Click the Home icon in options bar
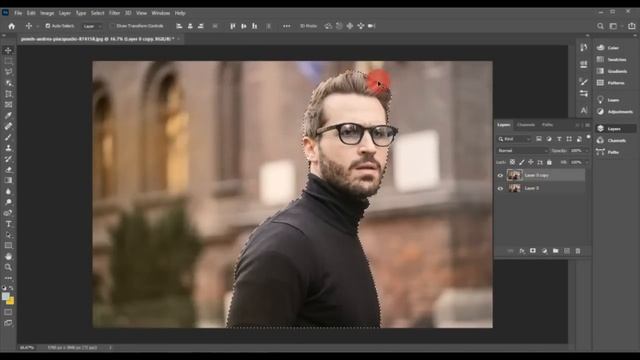The image size is (640, 360). coord(11,26)
